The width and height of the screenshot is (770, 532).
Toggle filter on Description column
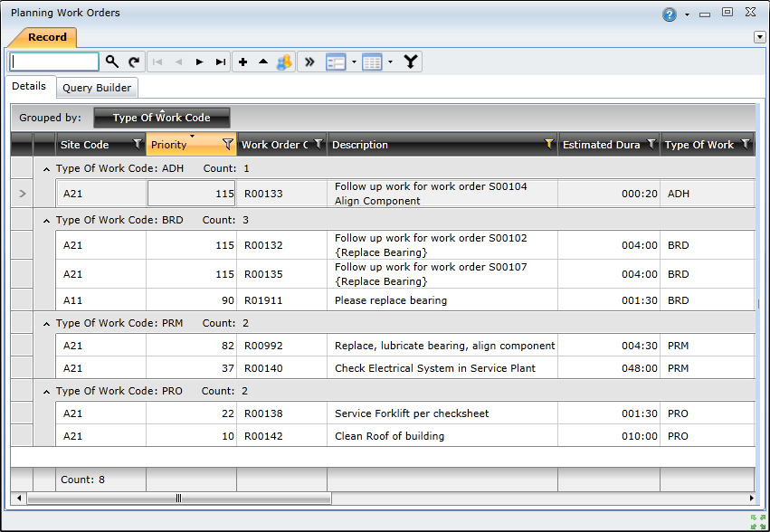pos(548,144)
